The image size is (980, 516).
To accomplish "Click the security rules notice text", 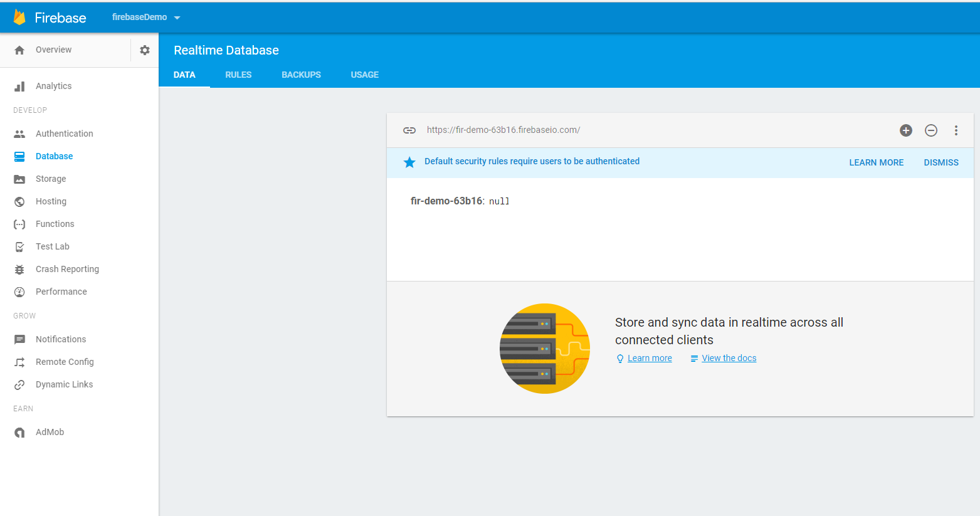I will 532,162.
